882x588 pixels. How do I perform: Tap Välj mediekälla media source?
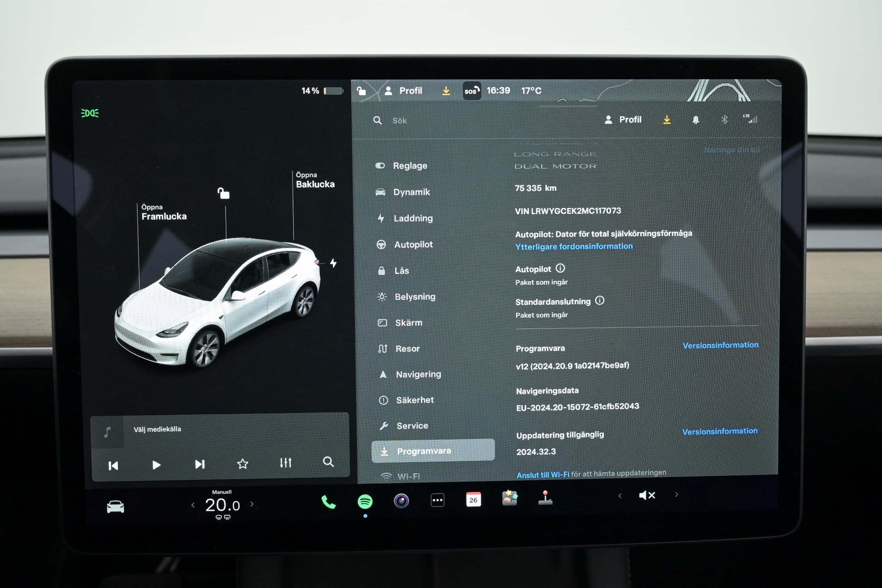click(157, 429)
